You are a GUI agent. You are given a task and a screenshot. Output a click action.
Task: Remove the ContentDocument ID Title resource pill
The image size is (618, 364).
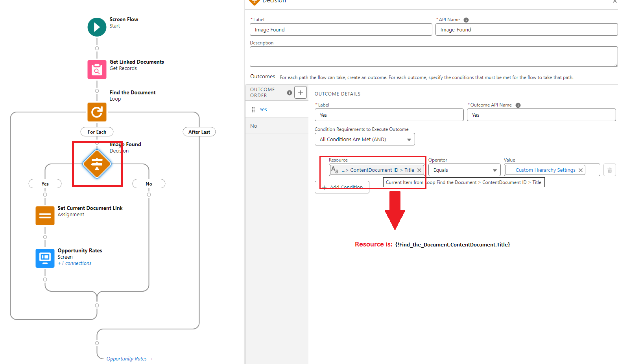(x=419, y=170)
